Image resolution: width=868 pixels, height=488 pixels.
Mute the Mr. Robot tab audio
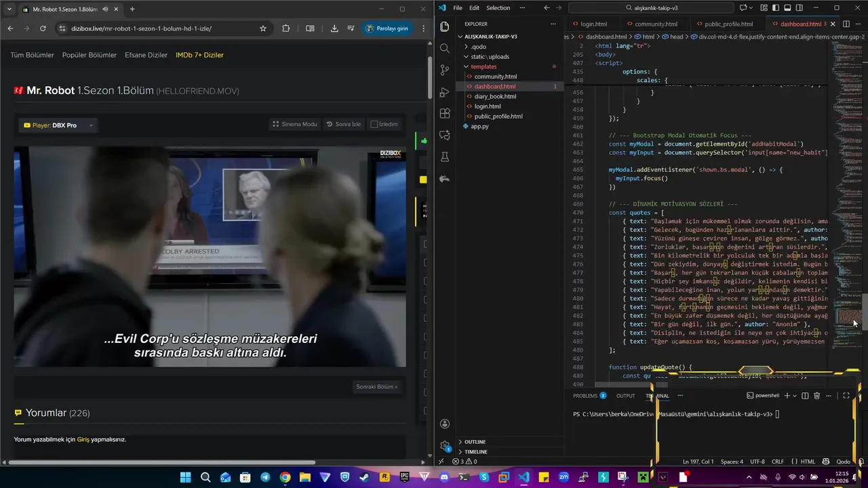[106, 9]
